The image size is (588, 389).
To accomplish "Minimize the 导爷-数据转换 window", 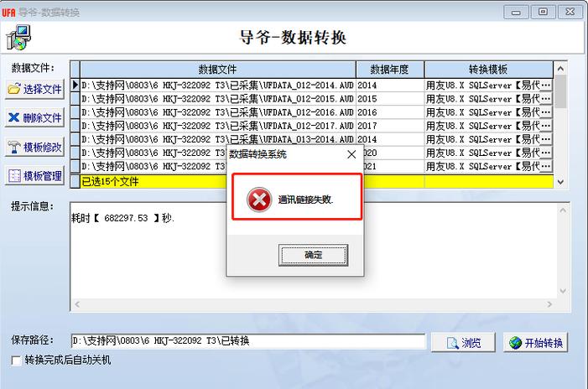I will tap(516, 13).
